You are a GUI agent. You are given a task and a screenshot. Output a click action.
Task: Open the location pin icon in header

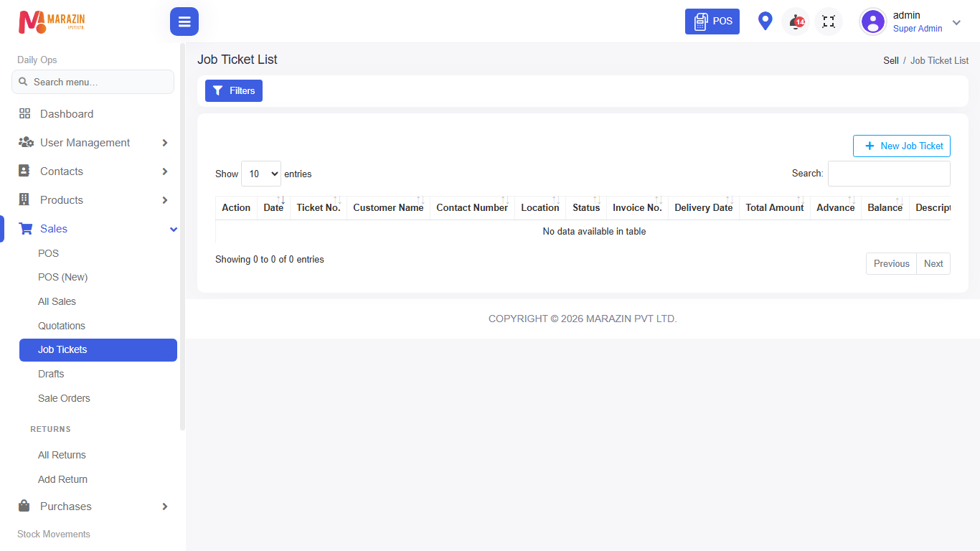pos(765,22)
